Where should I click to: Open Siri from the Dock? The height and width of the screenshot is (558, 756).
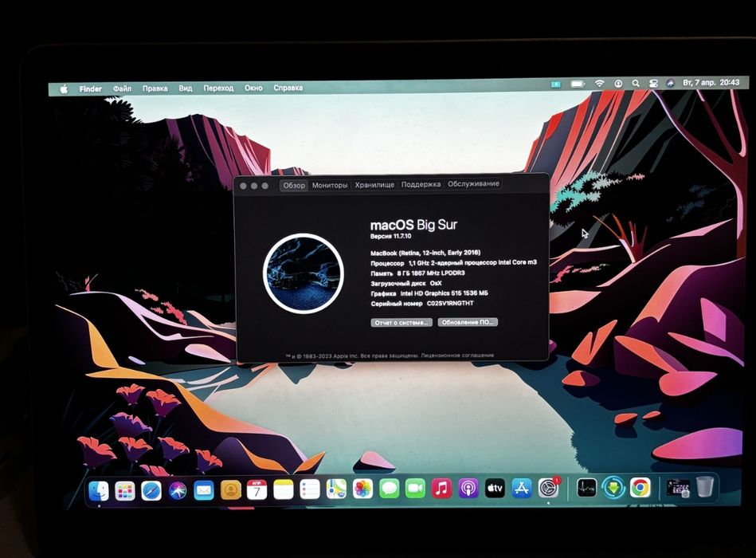coord(178,490)
